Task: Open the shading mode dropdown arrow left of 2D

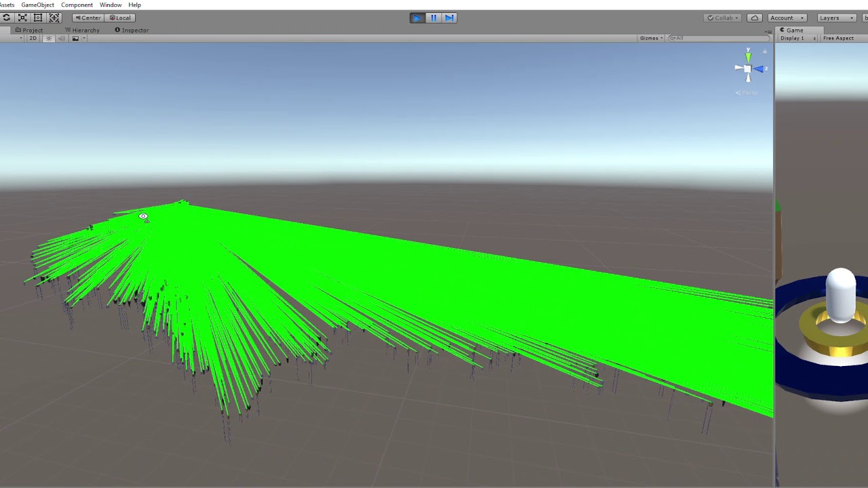Action: click(x=21, y=38)
